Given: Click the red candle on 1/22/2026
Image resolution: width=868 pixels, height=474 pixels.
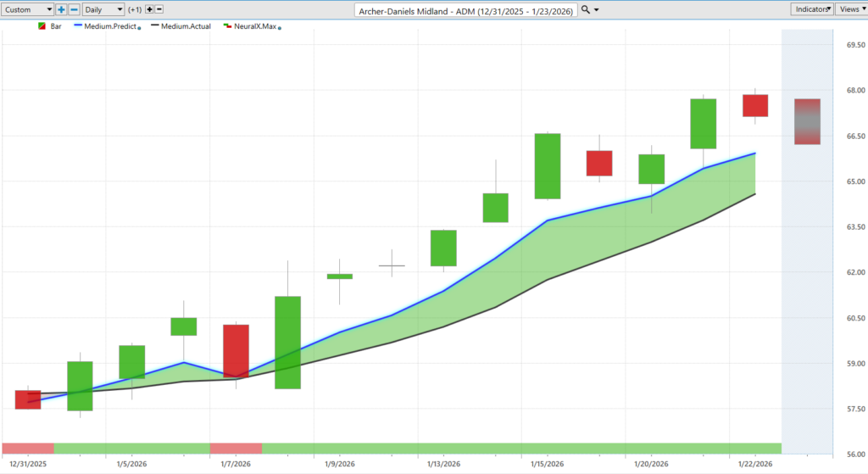Looking at the screenshot, I should pos(755,105).
